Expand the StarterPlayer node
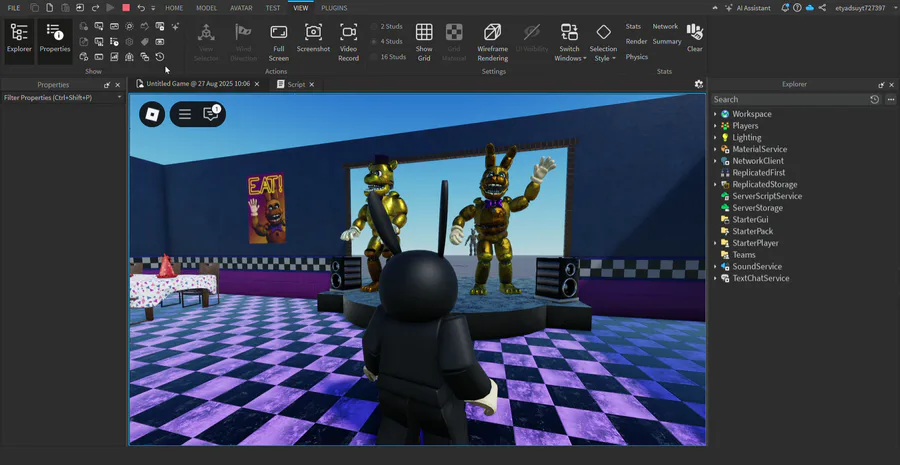The width and height of the screenshot is (900, 465). point(715,243)
